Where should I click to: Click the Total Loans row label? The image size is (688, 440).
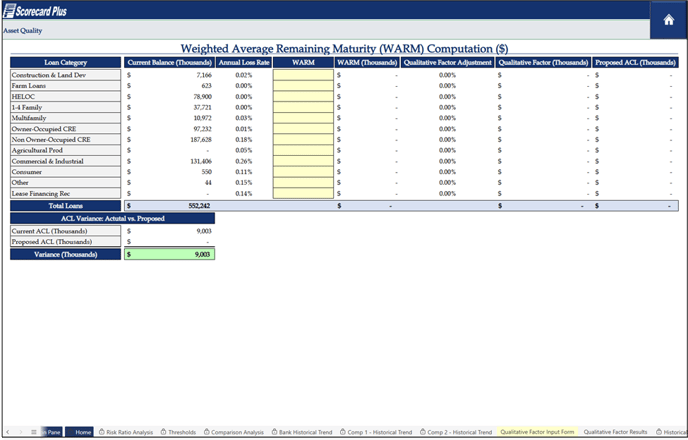(x=65, y=206)
